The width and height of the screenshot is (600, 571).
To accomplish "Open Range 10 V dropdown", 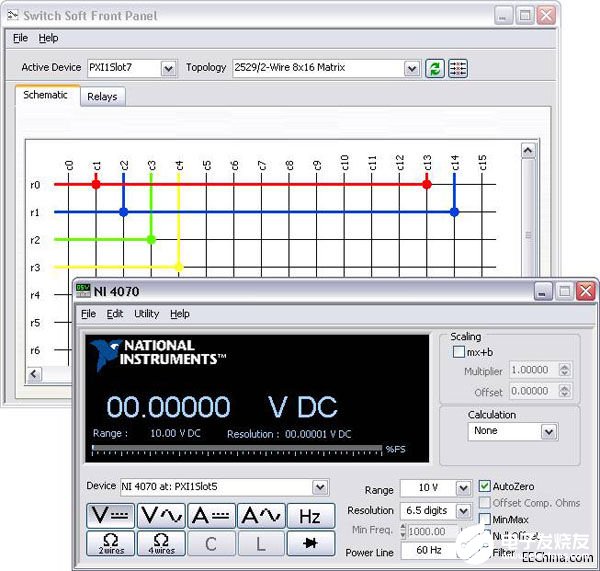I will point(463,488).
